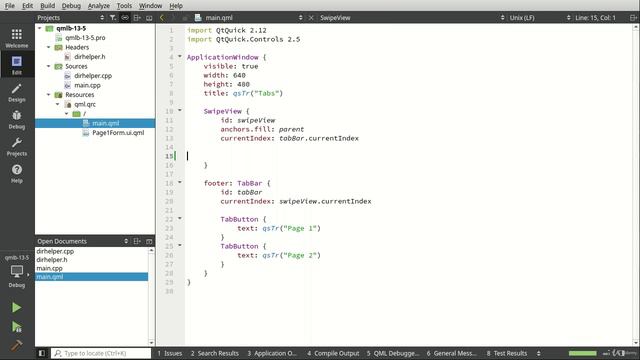
Task: Show the General Messages pane
Action: pyautogui.click(x=451, y=353)
